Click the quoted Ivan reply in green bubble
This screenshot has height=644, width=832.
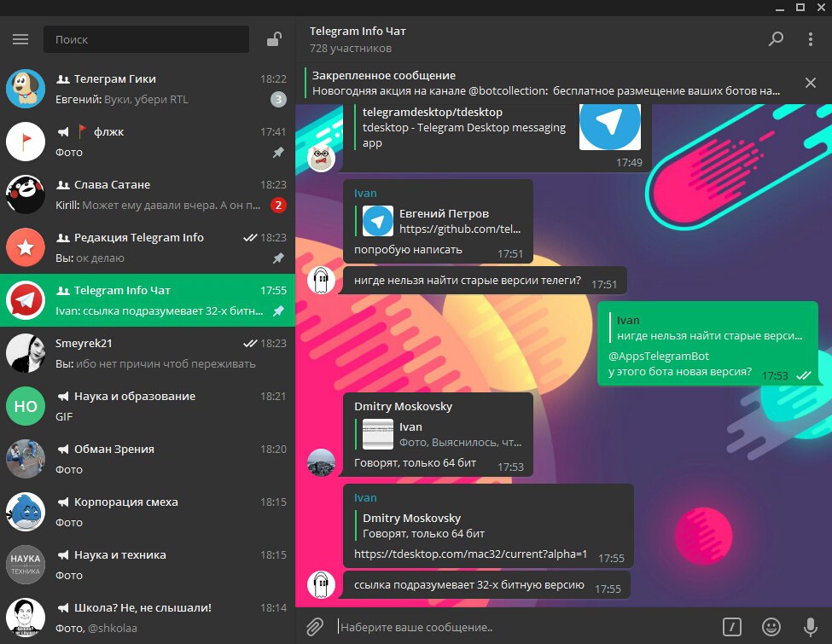pyautogui.click(x=709, y=328)
